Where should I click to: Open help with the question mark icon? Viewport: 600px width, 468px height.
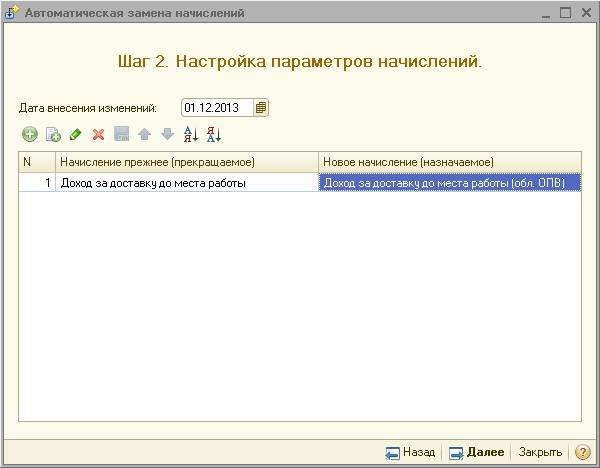click(x=582, y=452)
